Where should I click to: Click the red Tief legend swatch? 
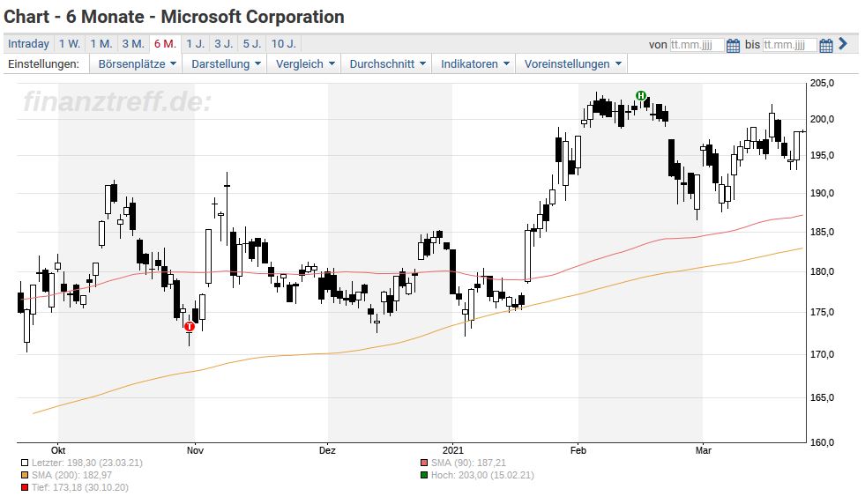coord(25,487)
